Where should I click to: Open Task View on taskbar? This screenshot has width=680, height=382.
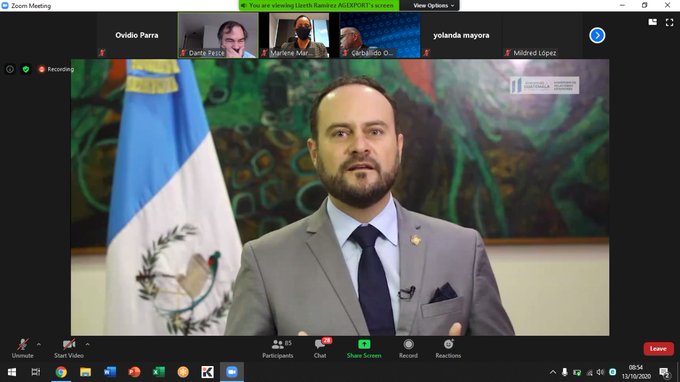pos(36,372)
